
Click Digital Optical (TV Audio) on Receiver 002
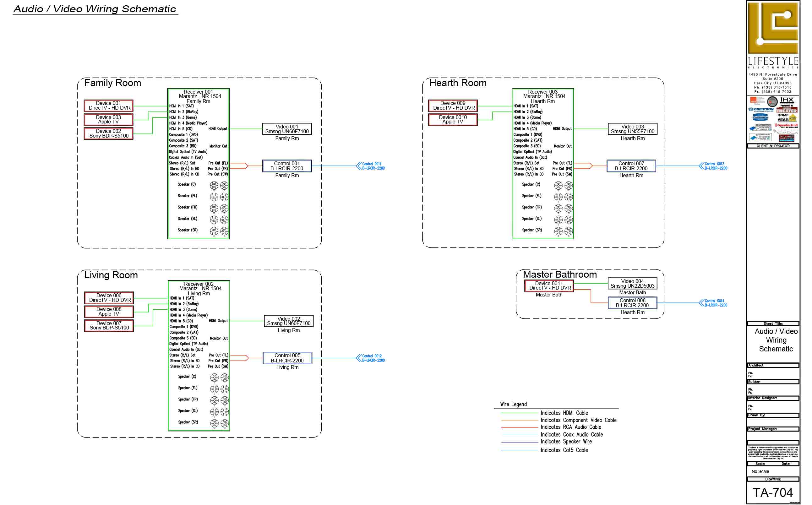click(x=188, y=344)
